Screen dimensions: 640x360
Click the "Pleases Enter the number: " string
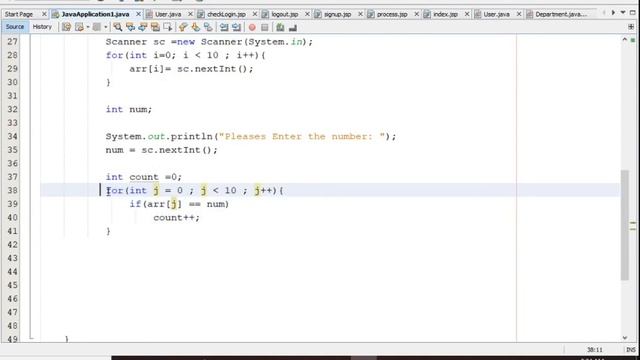(302, 136)
